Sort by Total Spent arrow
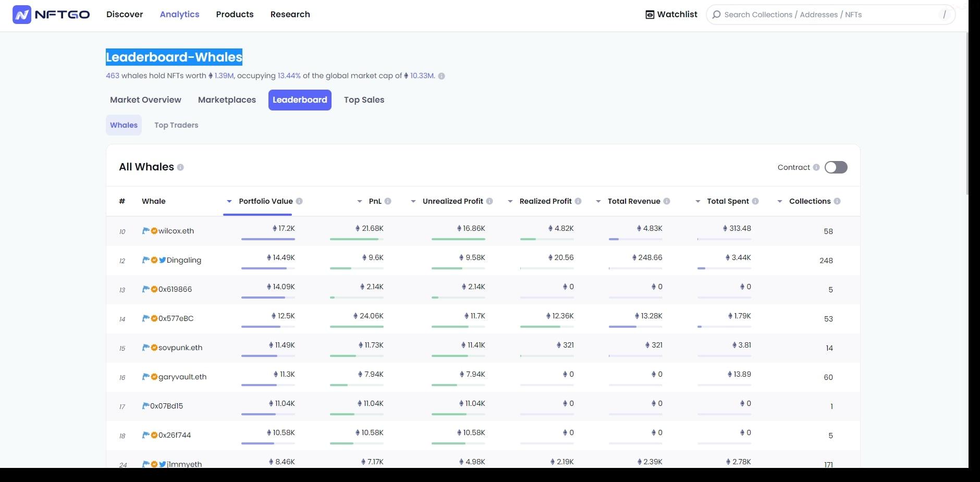The width and height of the screenshot is (980, 482). [697, 201]
